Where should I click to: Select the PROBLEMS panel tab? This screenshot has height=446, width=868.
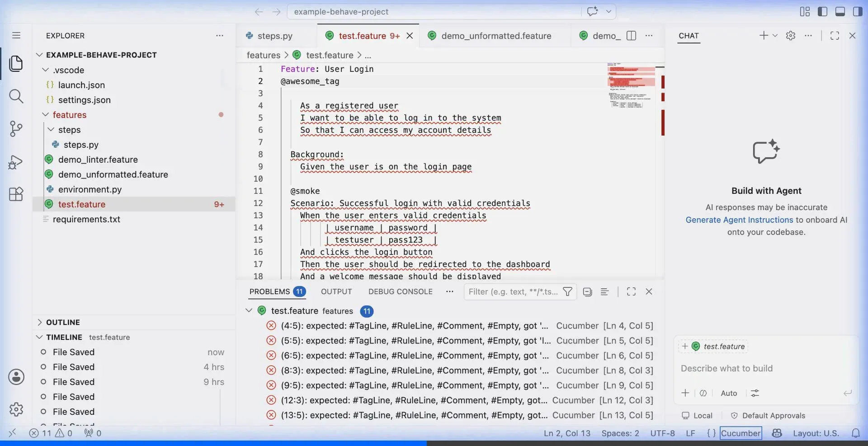[x=277, y=292]
